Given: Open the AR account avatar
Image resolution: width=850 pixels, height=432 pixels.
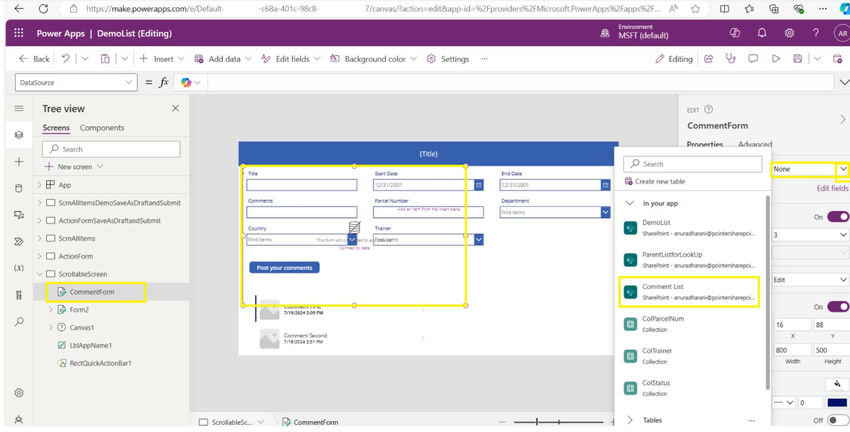Looking at the screenshot, I should point(842,33).
